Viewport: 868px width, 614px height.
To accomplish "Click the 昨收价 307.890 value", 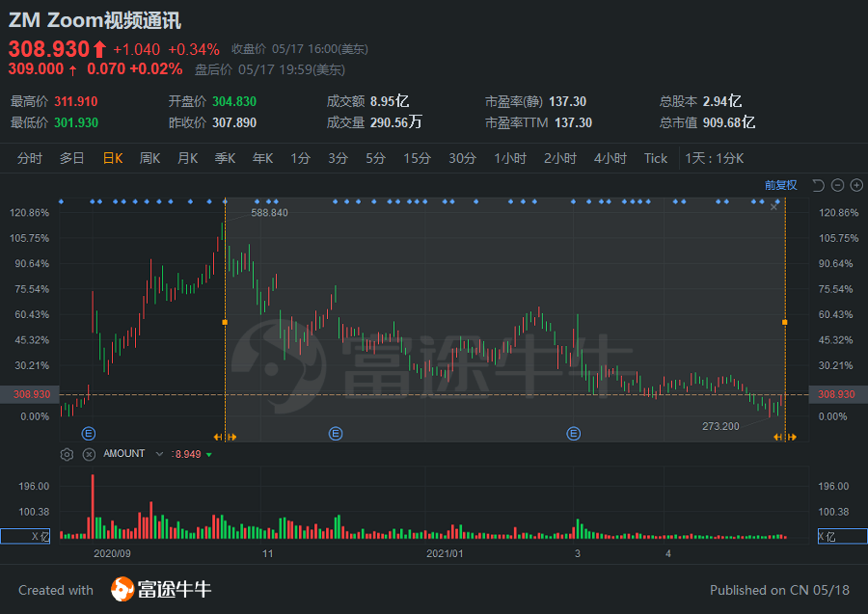I will click(x=234, y=122).
